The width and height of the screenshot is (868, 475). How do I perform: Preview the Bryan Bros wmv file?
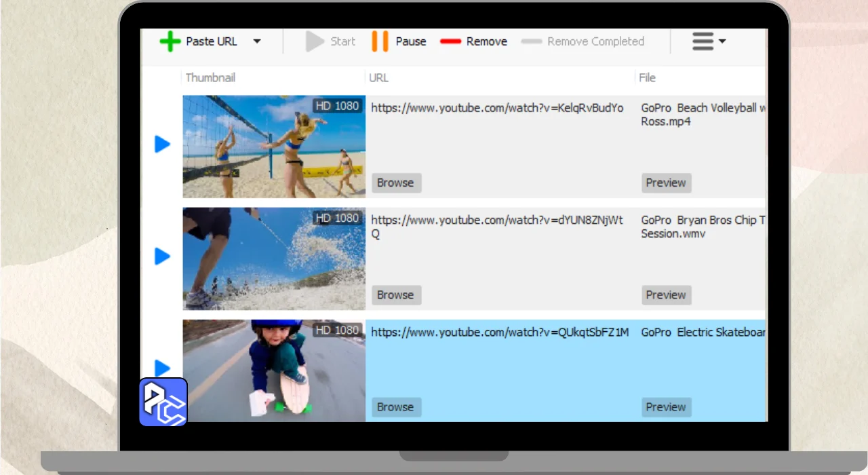pyautogui.click(x=666, y=294)
